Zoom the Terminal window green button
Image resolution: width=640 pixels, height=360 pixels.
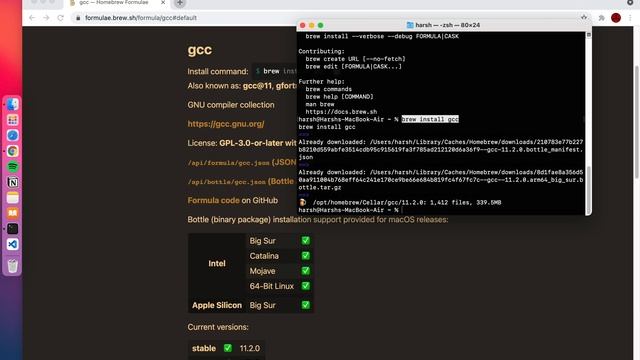click(320, 25)
